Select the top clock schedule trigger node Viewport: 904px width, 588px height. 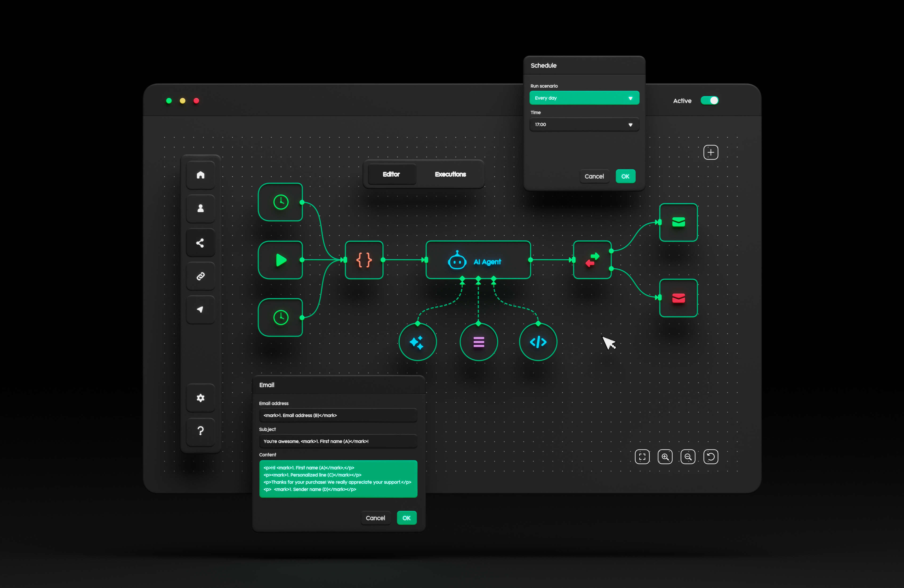[x=280, y=202]
